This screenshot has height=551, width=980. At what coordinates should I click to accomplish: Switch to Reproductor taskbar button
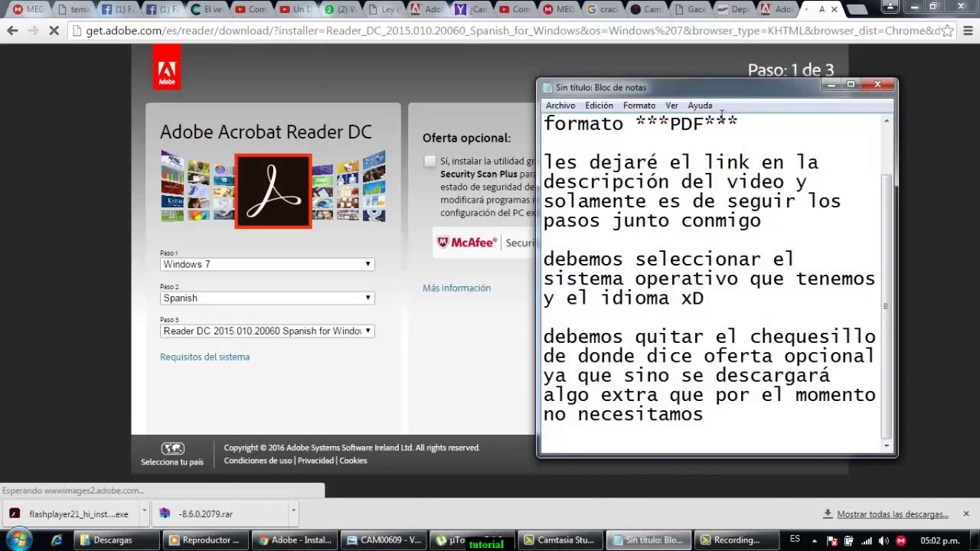207,540
